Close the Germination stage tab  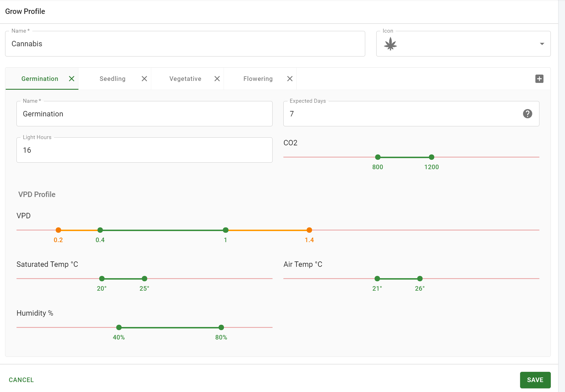72,79
